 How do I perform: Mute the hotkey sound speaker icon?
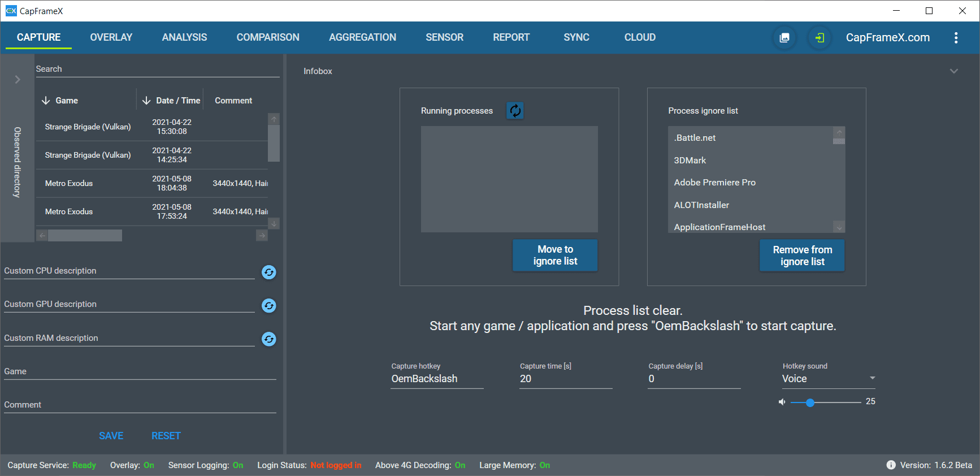(x=782, y=402)
